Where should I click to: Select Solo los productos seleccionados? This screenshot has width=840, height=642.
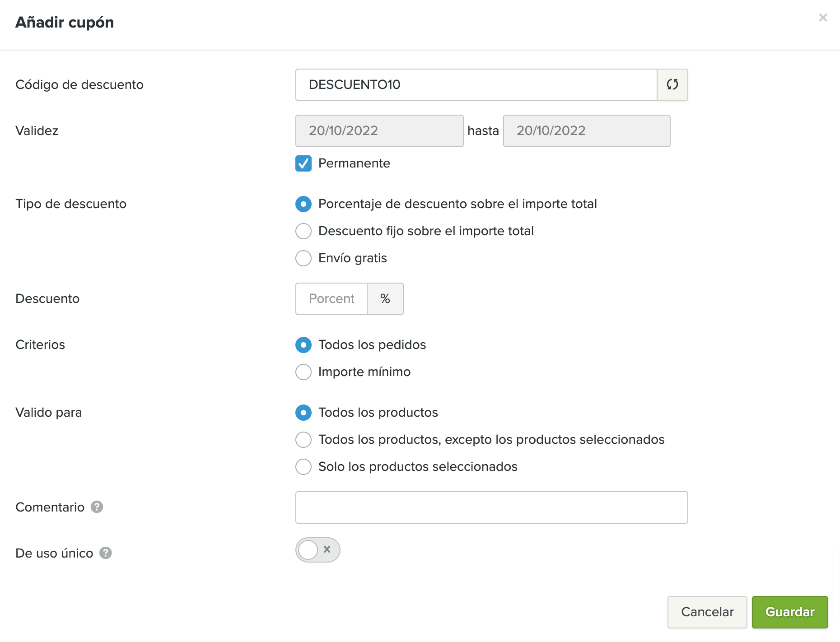303,467
